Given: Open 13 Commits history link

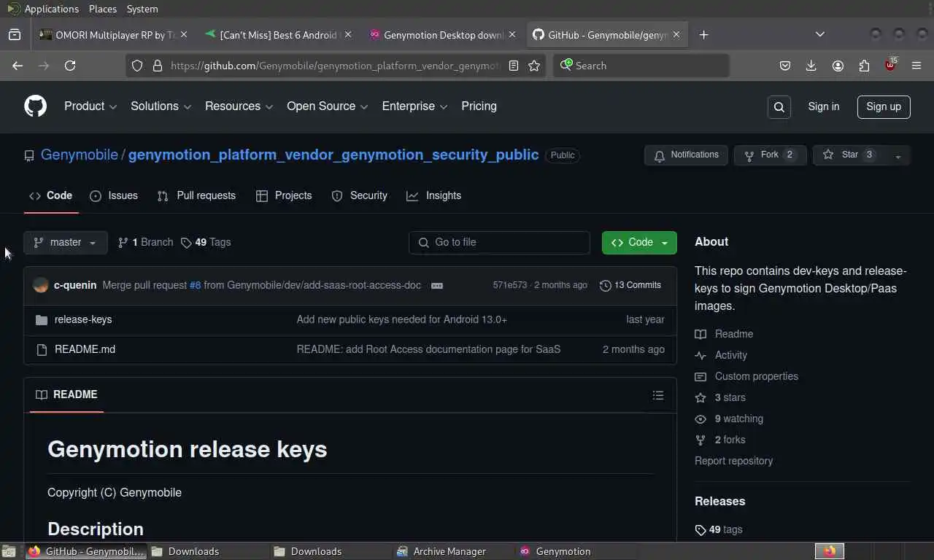Looking at the screenshot, I should pos(630,286).
